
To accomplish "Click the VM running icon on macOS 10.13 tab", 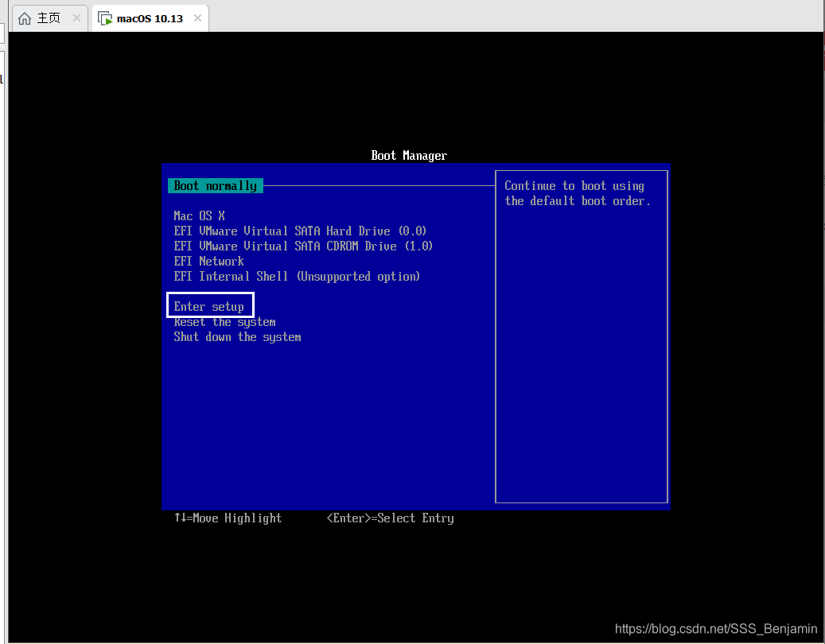I will (105, 18).
